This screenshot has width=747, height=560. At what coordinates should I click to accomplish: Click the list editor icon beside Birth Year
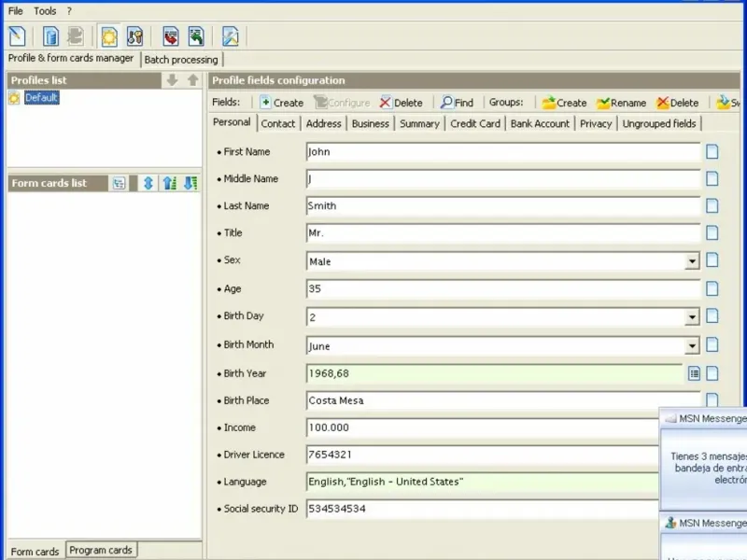(x=694, y=373)
